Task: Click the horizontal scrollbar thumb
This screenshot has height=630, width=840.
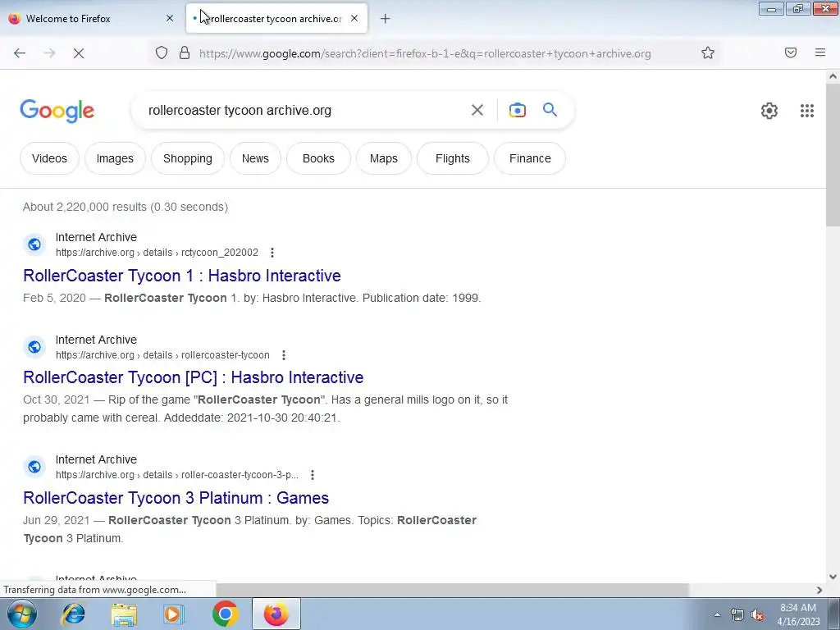Action: [x=452, y=590]
